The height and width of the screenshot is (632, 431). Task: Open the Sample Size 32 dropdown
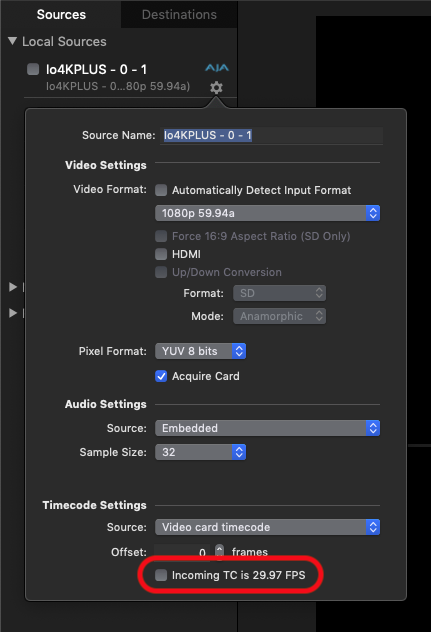point(200,452)
